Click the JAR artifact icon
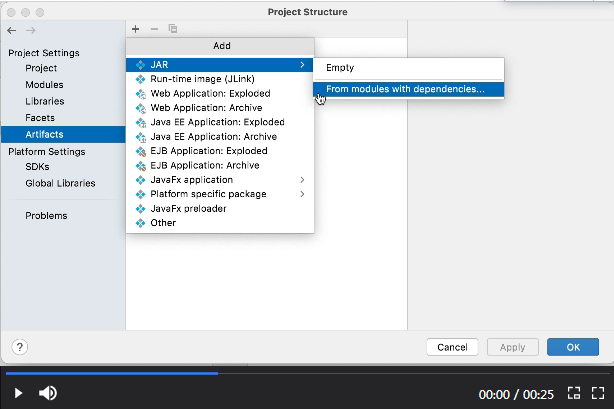The height and width of the screenshot is (409, 614). (x=140, y=65)
